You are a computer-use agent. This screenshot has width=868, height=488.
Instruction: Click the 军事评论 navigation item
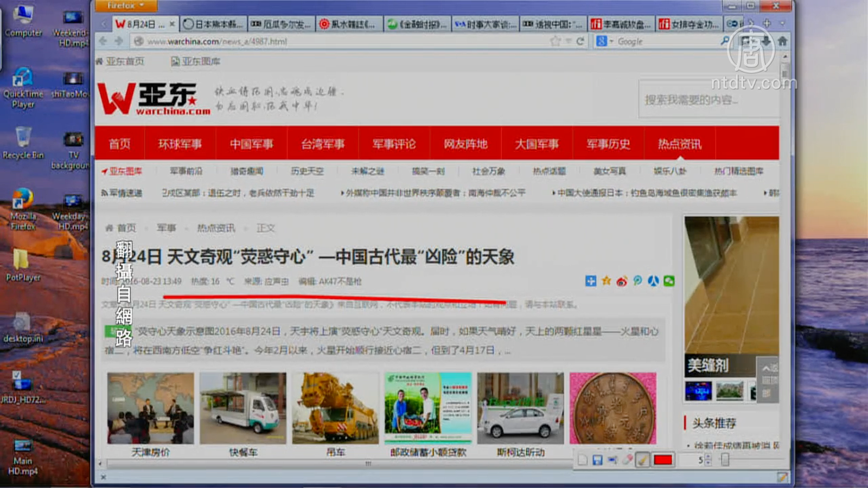pos(394,144)
